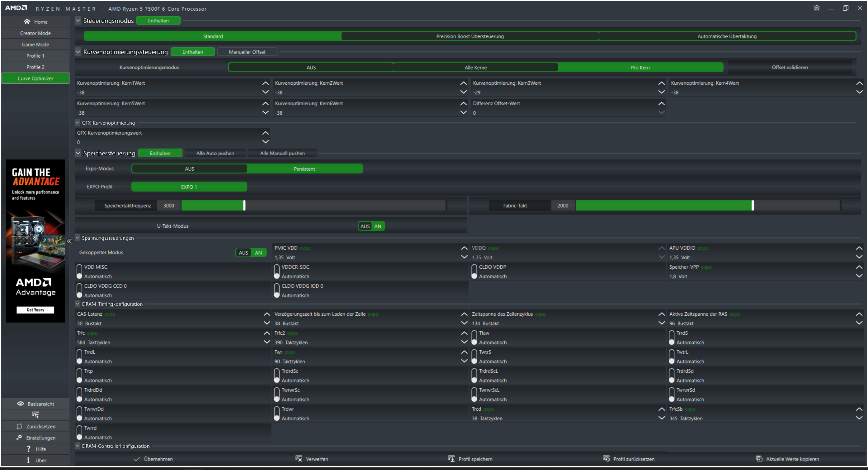Collapse the Speichersteuerung section
The image size is (868, 470).
[x=78, y=153]
